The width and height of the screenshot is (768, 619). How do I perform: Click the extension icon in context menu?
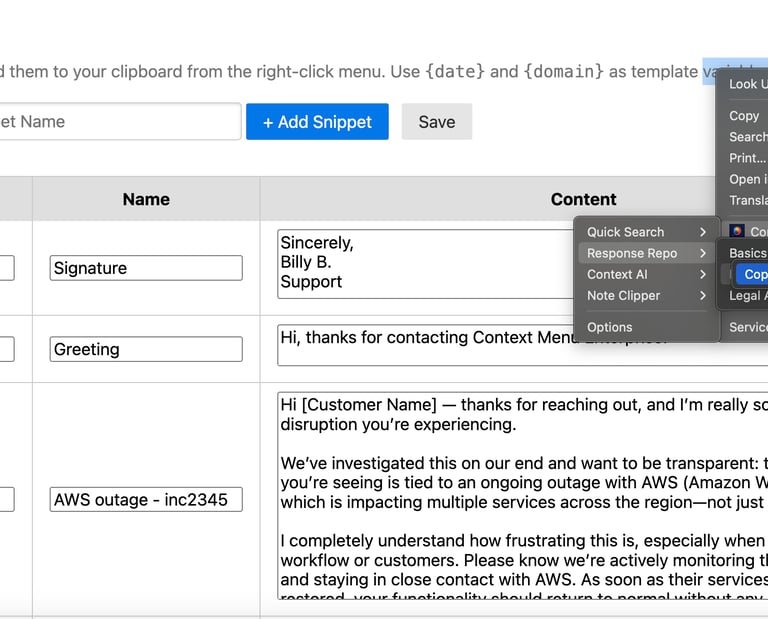(x=737, y=231)
